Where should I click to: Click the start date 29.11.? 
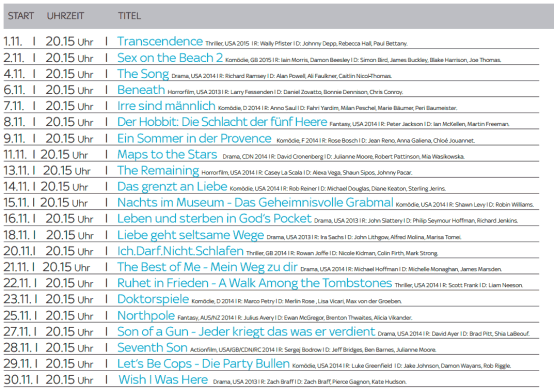(x=18, y=364)
